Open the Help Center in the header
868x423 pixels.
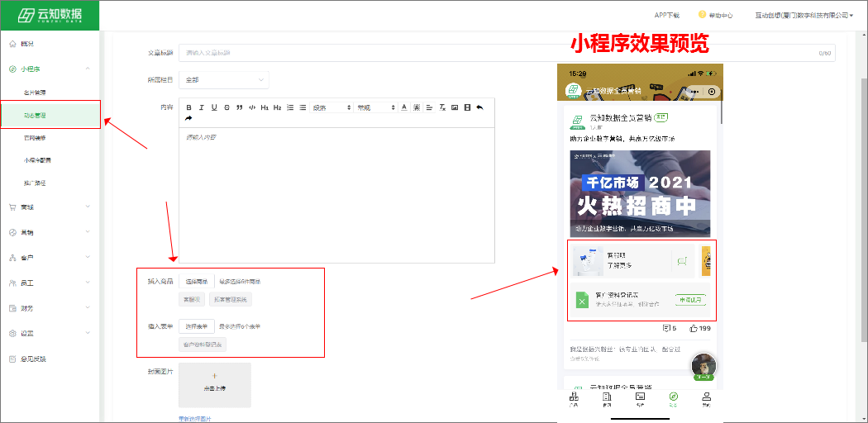click(x=715, y=16)
